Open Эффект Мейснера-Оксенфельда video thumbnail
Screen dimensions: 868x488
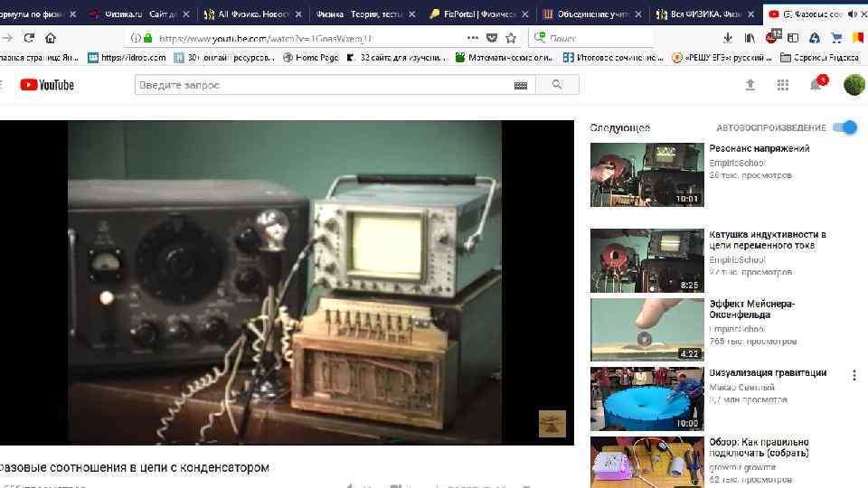coord(646,330)
